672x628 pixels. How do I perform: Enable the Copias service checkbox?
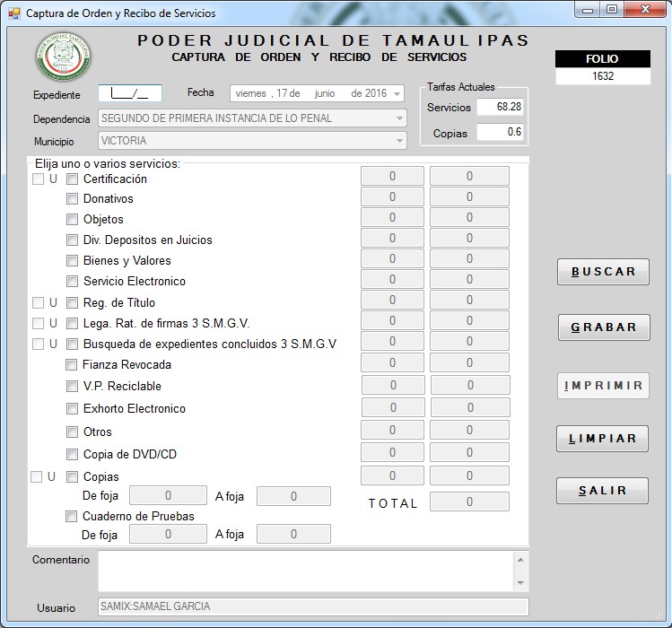pyautogui.click(x=72, y=476)
